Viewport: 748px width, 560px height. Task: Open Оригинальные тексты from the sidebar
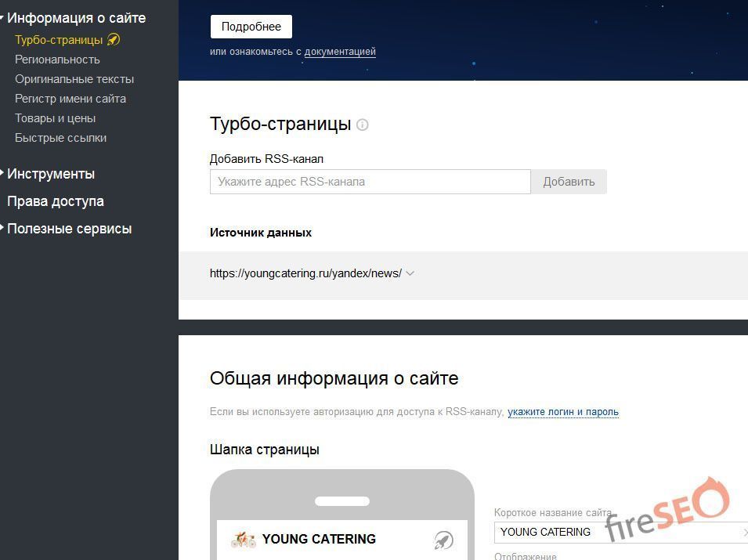pyautogui.click(x=74, y=78)
